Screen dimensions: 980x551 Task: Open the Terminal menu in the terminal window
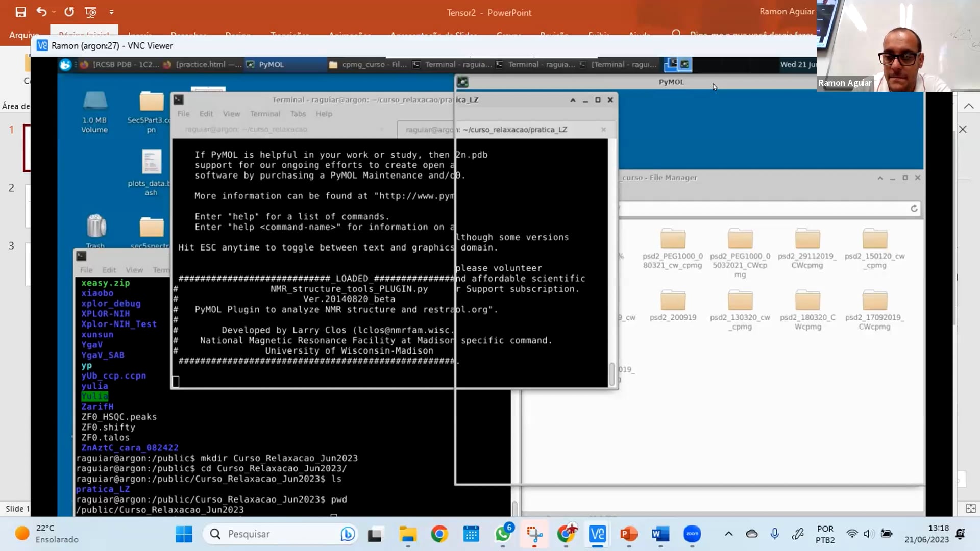(265, 114)
